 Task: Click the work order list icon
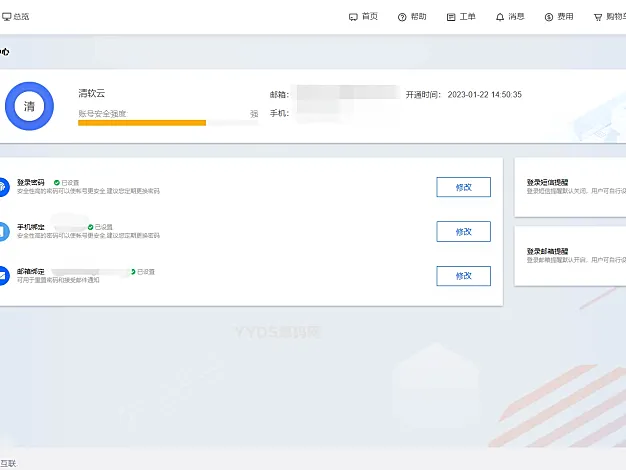(451, 17)
